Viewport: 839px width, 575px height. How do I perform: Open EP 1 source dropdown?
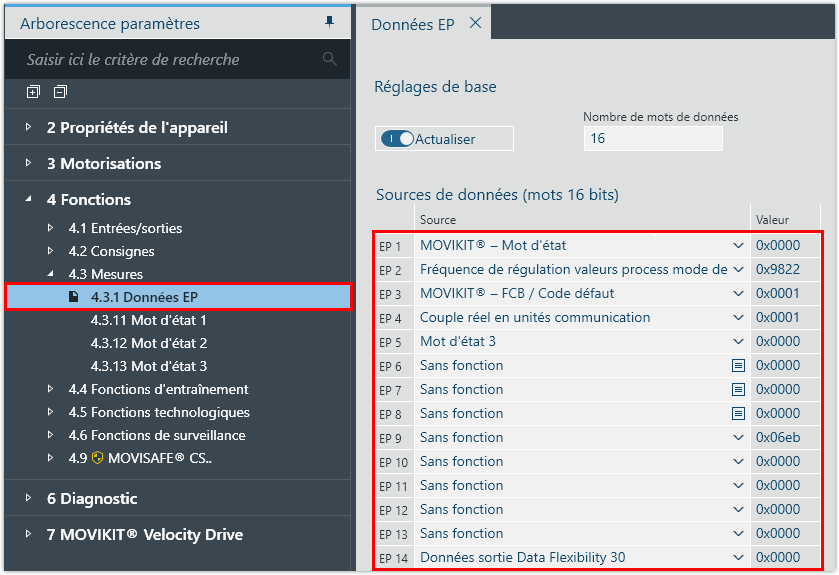click(x=738, y=246)
